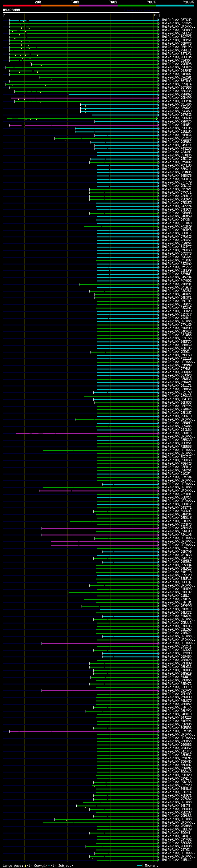Screen dimensions: 197x868
Task: Select hit label UniRef100_P32119
Action: [176, 358]
